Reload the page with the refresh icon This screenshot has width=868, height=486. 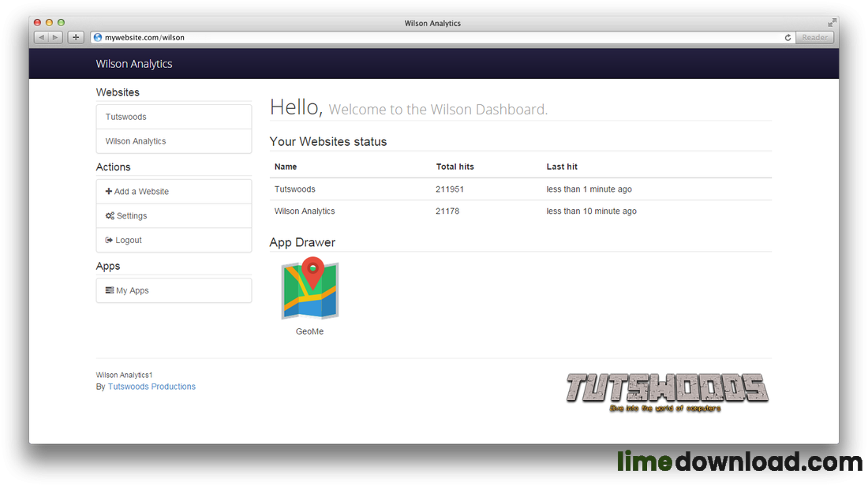788,37
